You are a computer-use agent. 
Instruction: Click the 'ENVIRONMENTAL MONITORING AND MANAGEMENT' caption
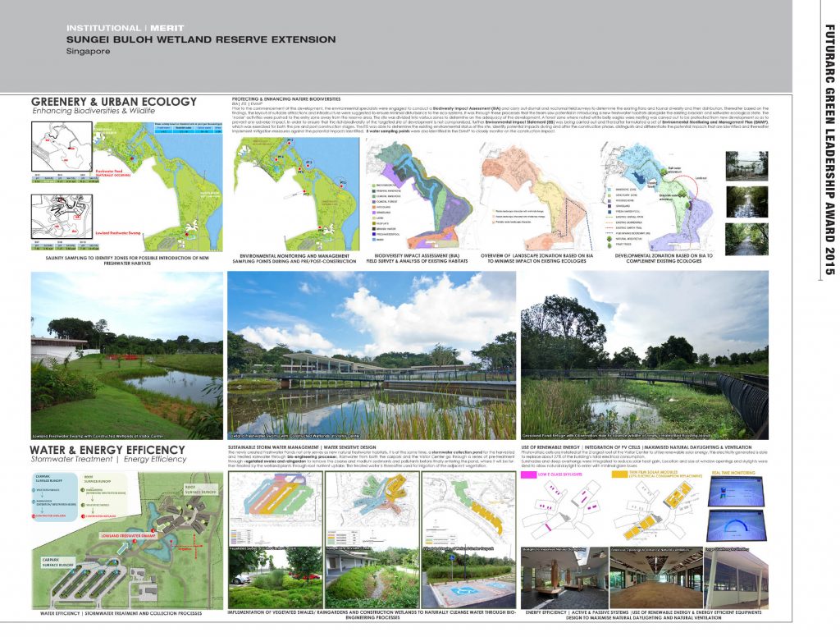click(294, 259)
